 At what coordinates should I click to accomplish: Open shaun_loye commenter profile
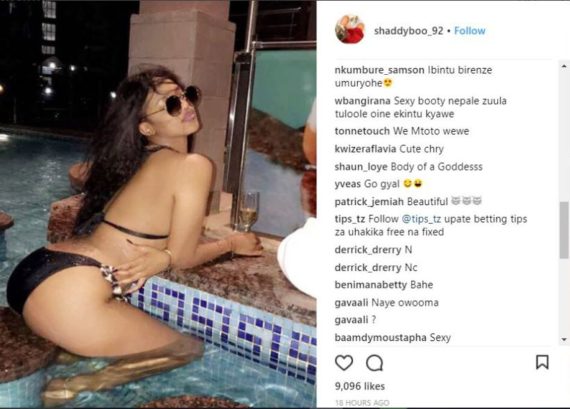361,167
